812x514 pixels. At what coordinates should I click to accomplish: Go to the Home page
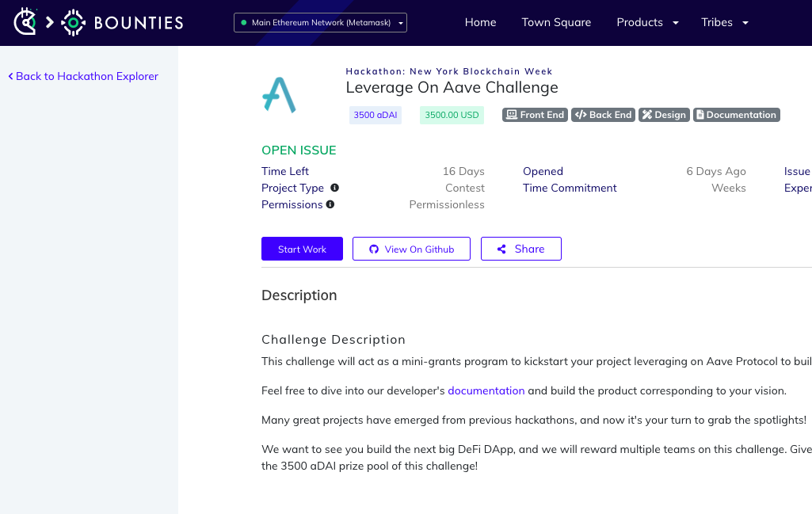pos(480,22)
